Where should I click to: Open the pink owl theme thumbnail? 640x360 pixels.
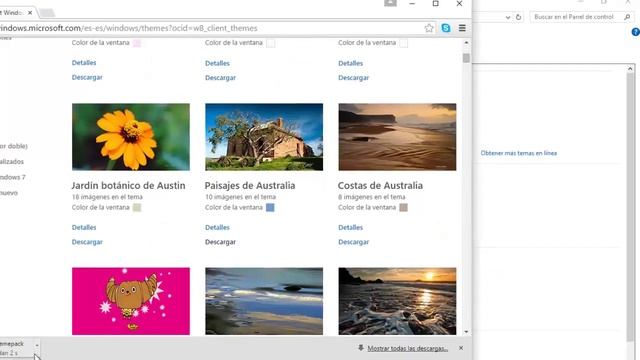(x=131, y=301)
